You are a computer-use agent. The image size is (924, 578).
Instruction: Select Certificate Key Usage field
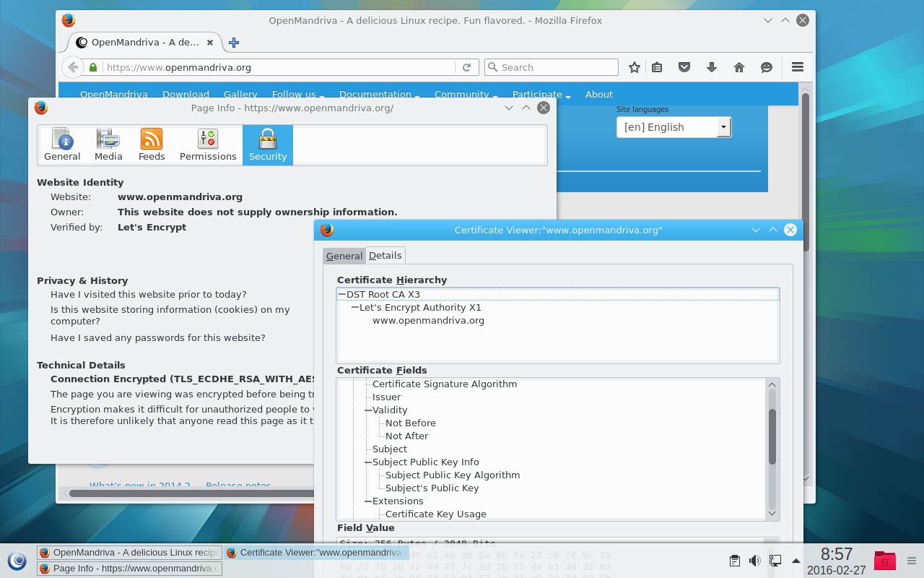(436, 514)
